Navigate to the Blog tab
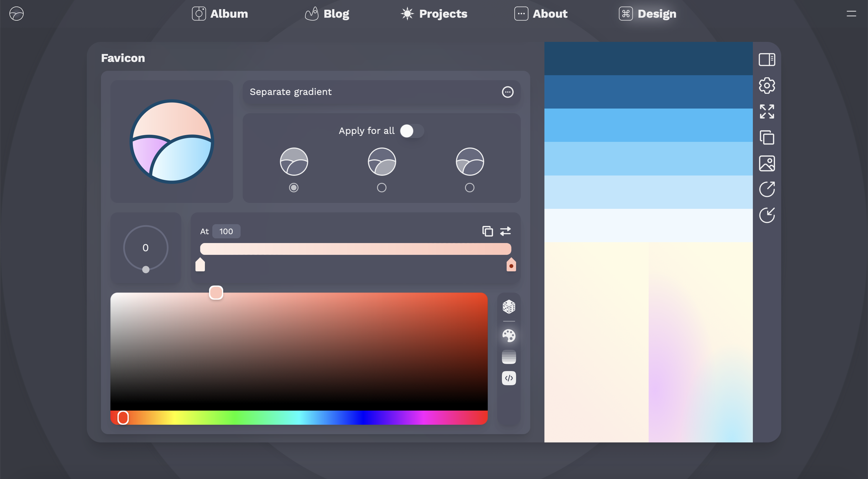Viewport: 868px width, 479px height. pos(327,14)
